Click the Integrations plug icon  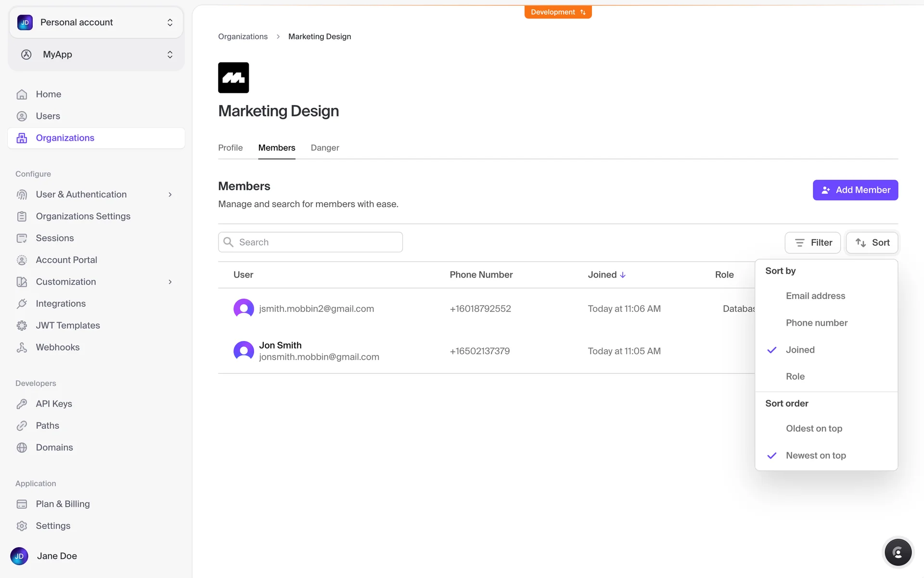pos(22,304)
